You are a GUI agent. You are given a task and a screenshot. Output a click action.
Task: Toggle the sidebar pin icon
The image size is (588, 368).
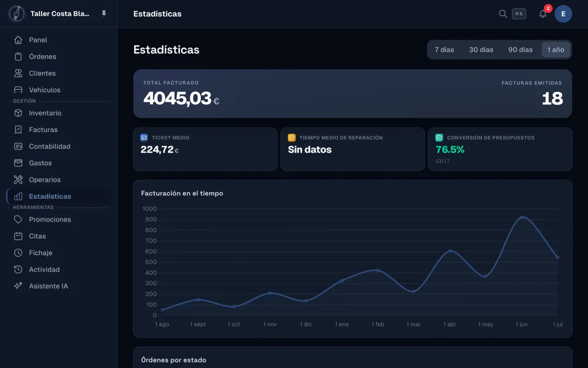click(x=104, y=14)
